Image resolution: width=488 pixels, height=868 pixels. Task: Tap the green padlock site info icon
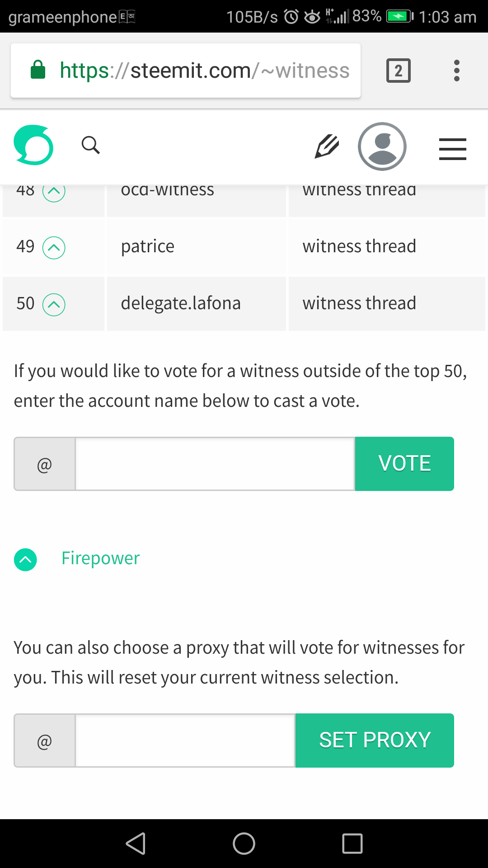[x=38, y=70]
